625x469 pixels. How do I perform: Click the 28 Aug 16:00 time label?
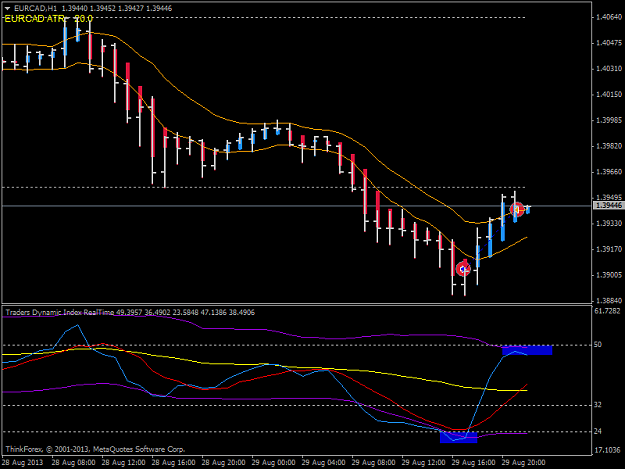[x=173, y=463]
